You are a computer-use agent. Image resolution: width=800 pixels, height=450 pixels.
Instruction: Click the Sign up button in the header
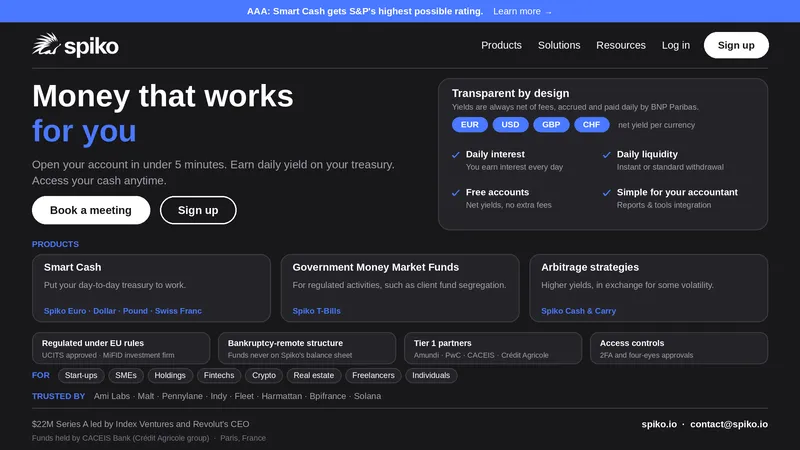click(x=736, y=45)
